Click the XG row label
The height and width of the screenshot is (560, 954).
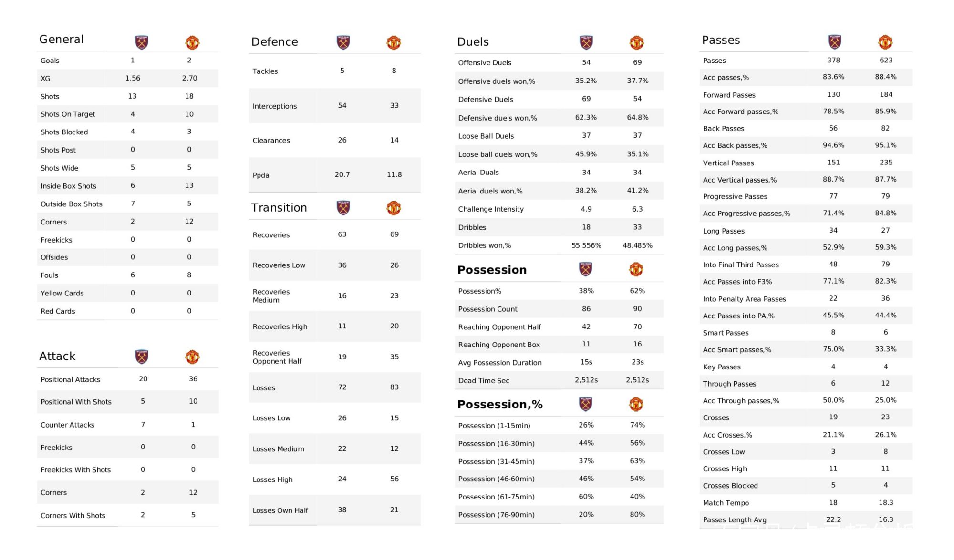click(45, 79)
